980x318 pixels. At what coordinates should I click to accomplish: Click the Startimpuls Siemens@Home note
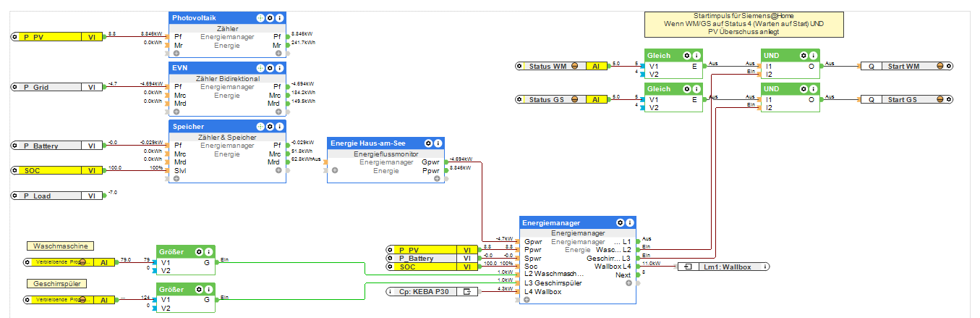click(744, 24)
